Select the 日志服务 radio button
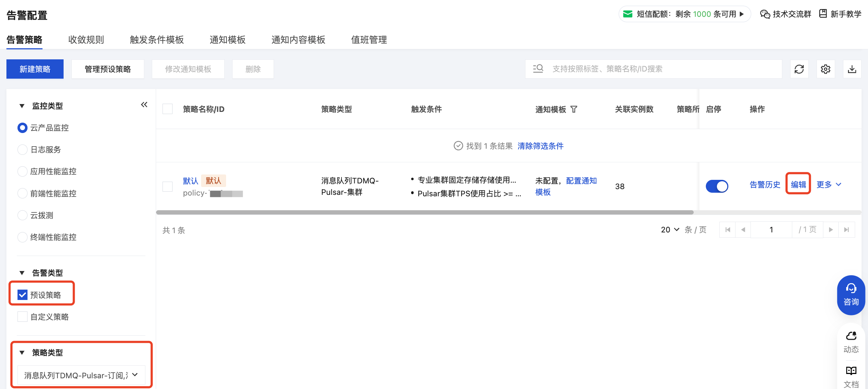The width and height of the screenshot is (868, 389). 23,149
